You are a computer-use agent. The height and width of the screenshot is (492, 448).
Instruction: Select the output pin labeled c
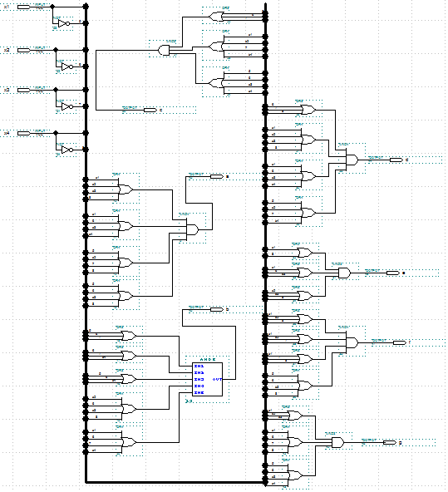[x=150, y=111]
